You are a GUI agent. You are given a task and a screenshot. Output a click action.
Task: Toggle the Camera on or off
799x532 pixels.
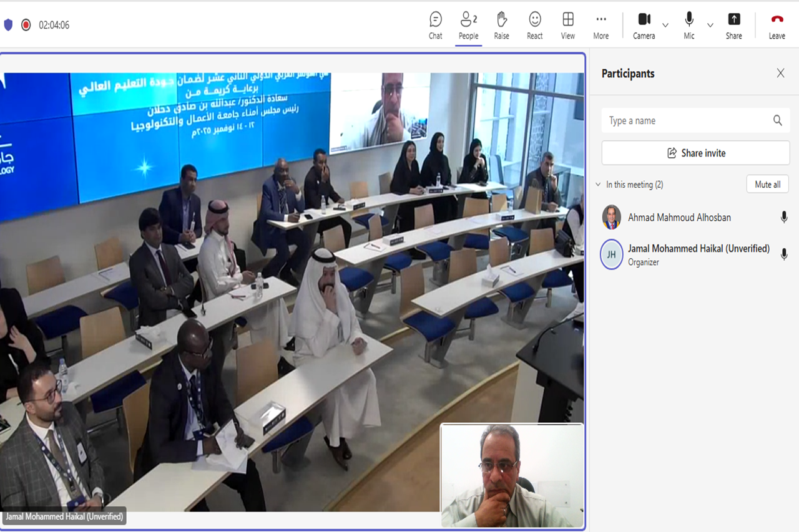click(644, 26)
